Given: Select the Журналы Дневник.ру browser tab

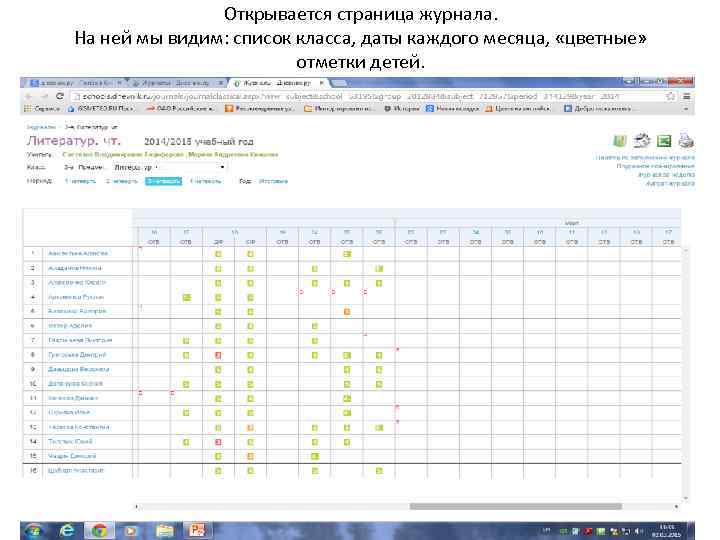Looking at the screenshot, I should [x=277, y=83].
